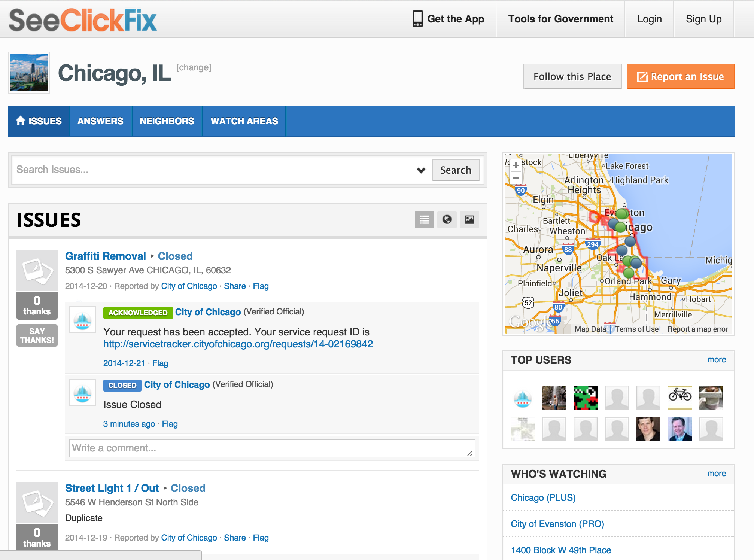This screenshot has height=560, width=754.
Task: Click Street Light issue placeholder photo
Action: click(37, 503)
